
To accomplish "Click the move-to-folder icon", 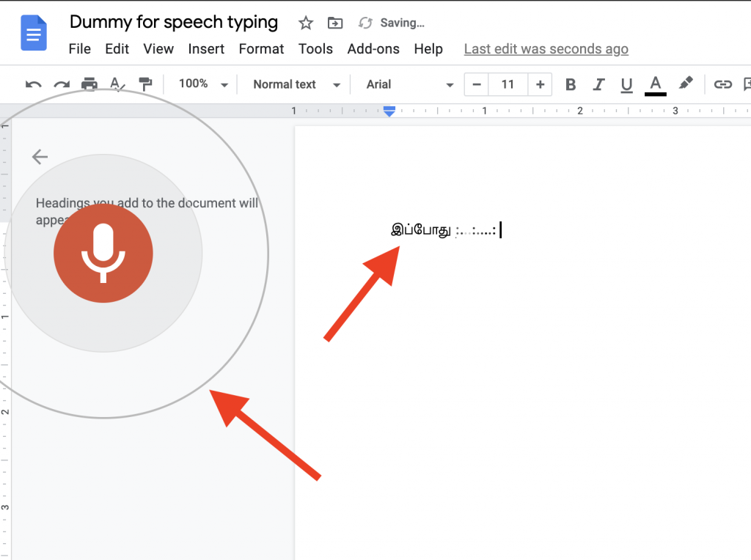I will 334,23.
